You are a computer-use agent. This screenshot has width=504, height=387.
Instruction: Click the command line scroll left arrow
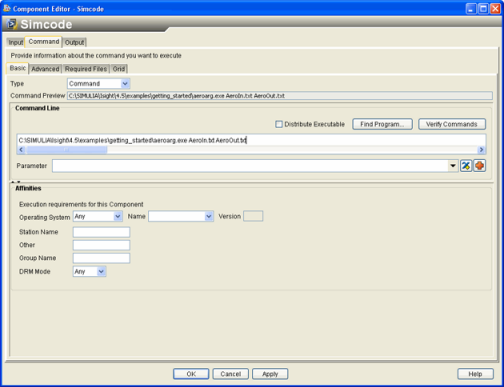pos(21,150)
